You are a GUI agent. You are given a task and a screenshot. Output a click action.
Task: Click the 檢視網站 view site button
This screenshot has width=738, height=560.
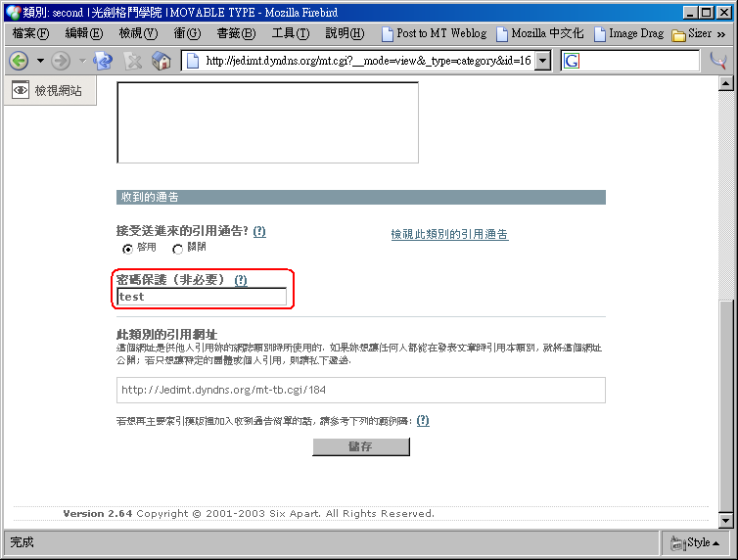tap(50, 90)
